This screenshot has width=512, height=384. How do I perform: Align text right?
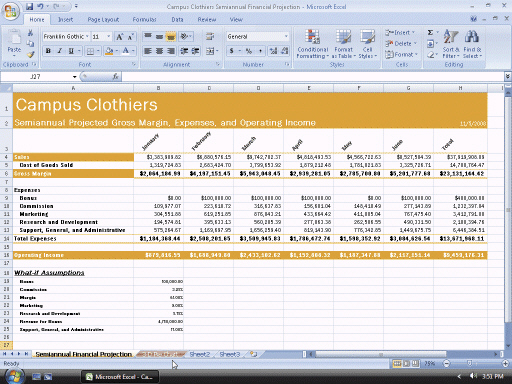[171, 51]
